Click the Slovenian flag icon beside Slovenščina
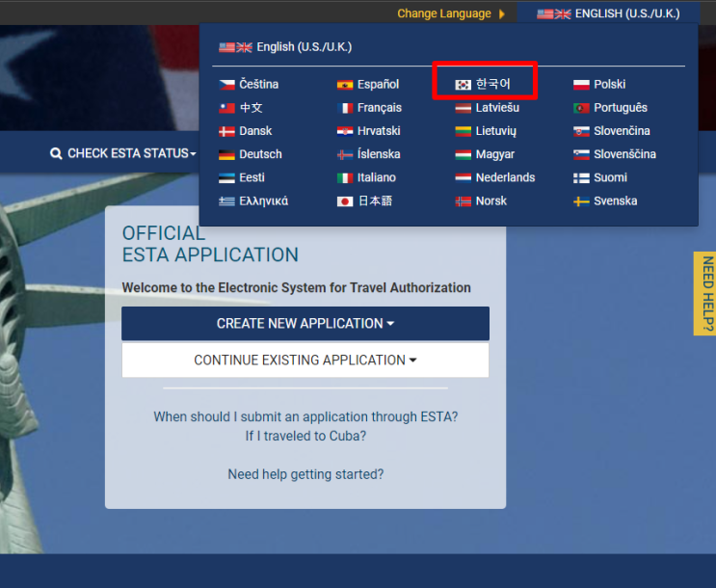The image size is (716, 588). 581,154
